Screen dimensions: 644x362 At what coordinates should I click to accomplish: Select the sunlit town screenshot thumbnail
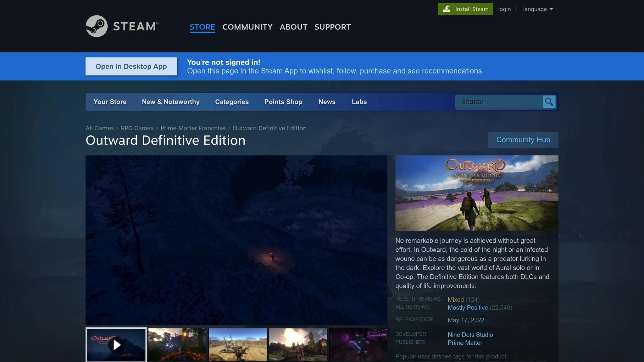pos(298,345)
